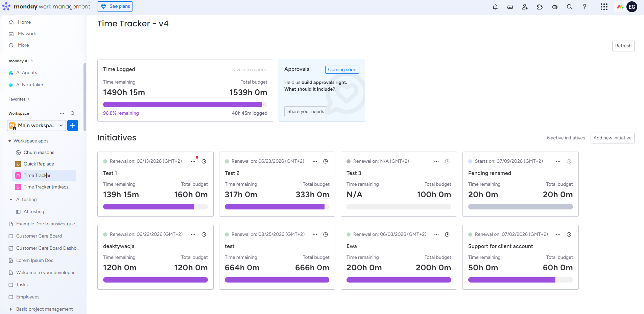
Task: Click the clock icon on Test 2 card
Action: [326, 161]
